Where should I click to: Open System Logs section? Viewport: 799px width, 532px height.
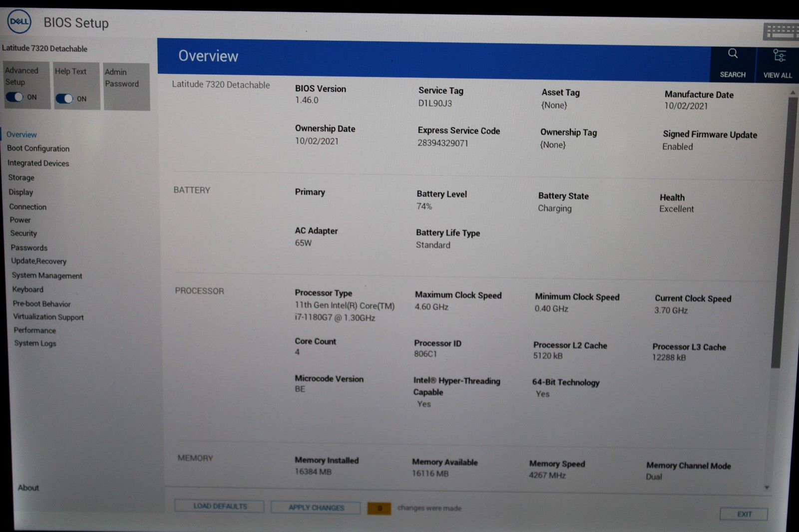coord(35,343)
